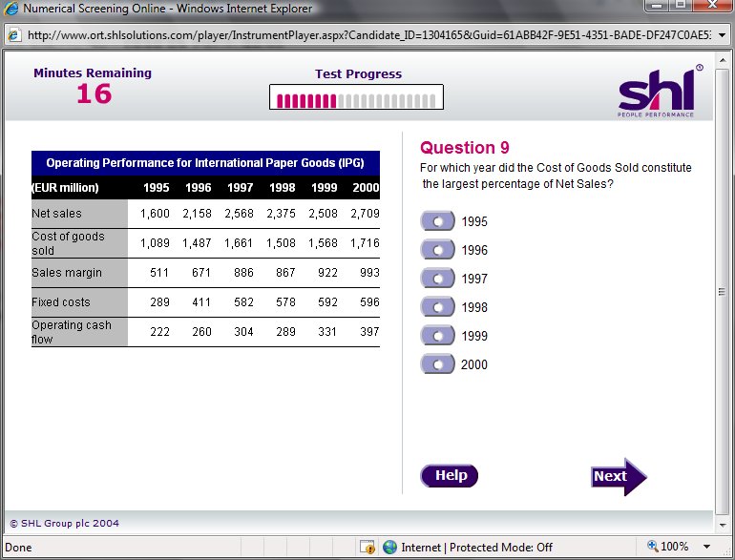
Task: Click the Net sales value 1,600
Action: [x=155, y=214]
